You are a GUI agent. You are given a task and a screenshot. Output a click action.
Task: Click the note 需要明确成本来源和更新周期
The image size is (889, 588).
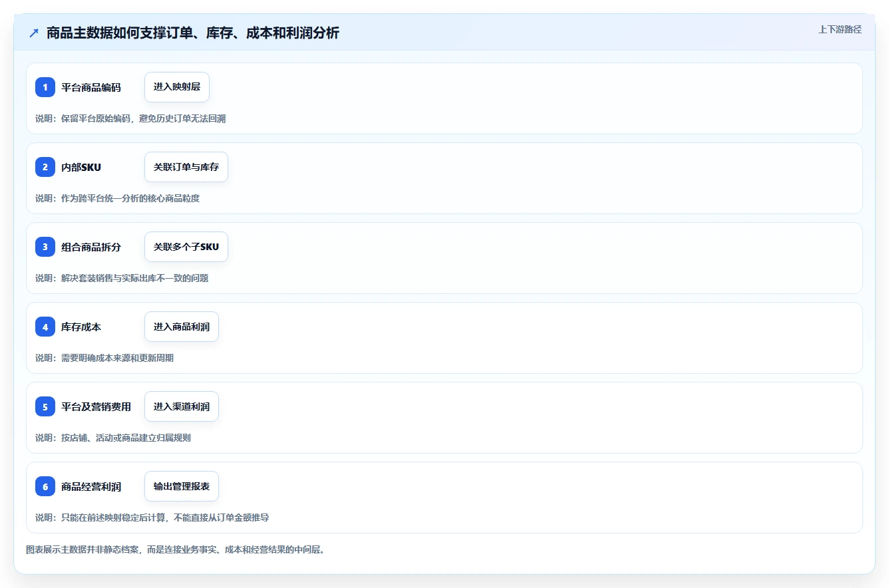117,358
